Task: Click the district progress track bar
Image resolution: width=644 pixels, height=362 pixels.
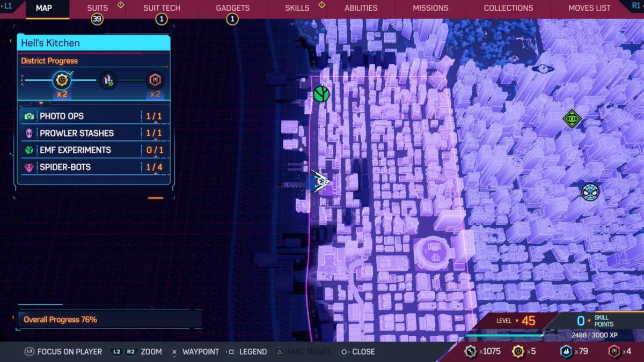Action: click(94, 81)
